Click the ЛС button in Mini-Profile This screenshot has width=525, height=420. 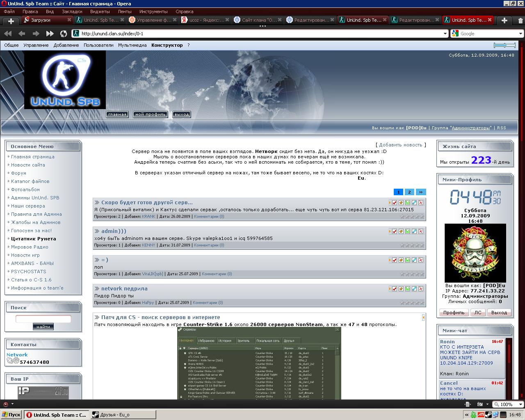(x=478, y=313)
